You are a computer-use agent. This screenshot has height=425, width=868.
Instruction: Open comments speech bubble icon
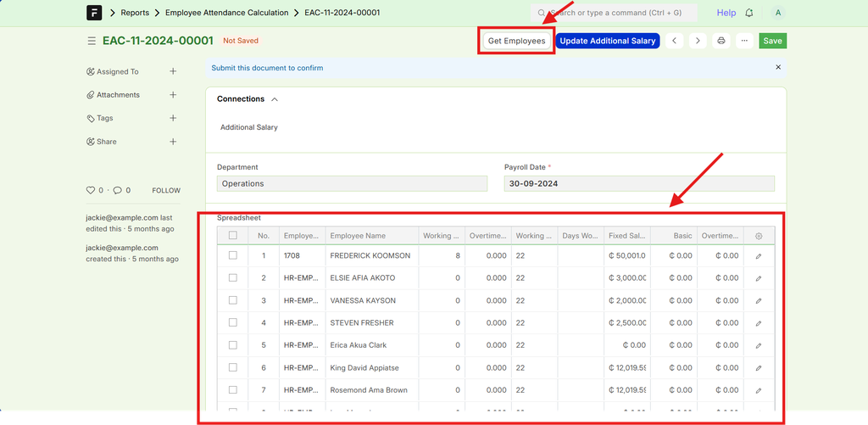[x=117, y=190]
